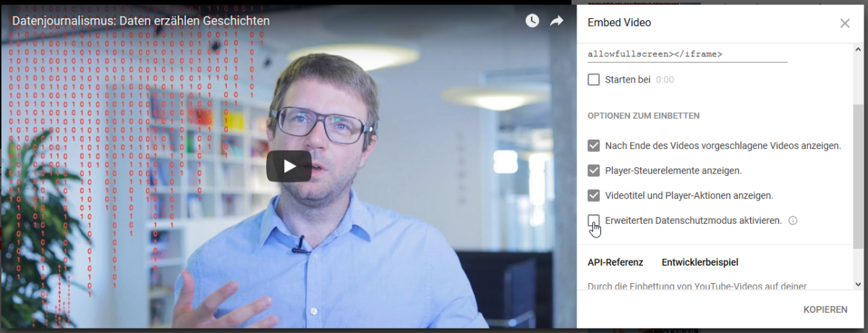Enable 'Erweiterten Datenschutzmodus aktivieren' checkbox

pos(594,220)
